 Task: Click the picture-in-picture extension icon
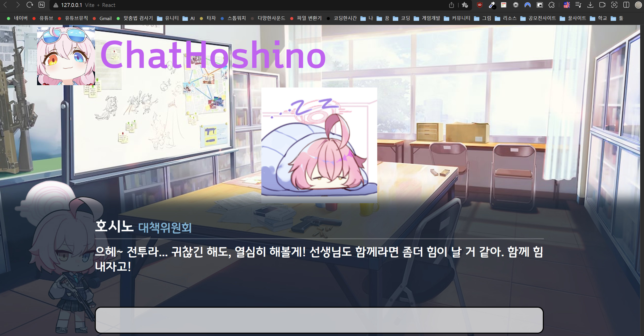click(540, 5)
